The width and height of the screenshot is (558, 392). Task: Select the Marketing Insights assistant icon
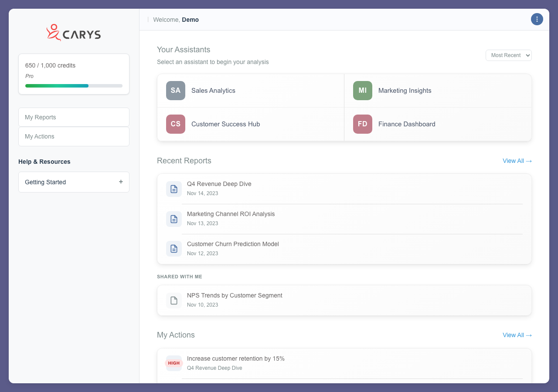362,90
